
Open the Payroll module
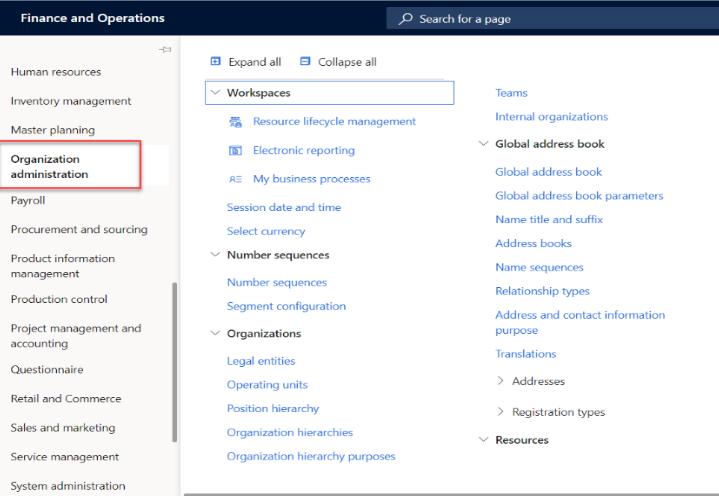[28, 201]
